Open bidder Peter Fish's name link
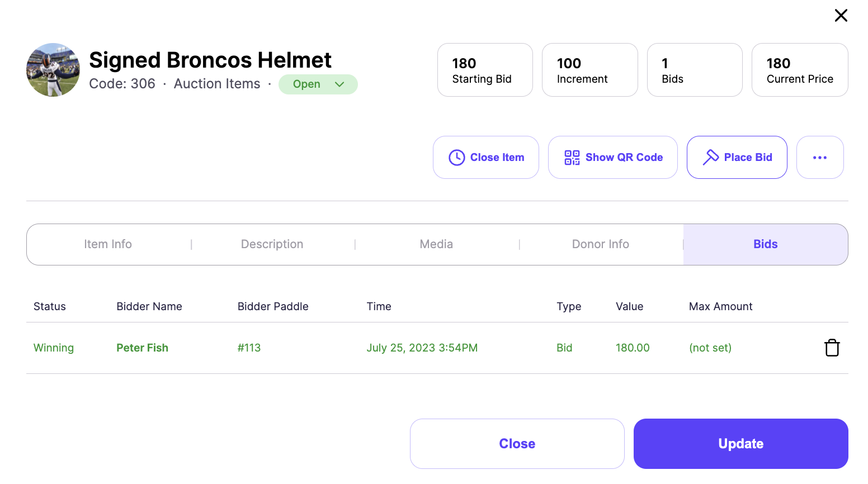Viewport: 868px width, 484px height. (142, 348)
